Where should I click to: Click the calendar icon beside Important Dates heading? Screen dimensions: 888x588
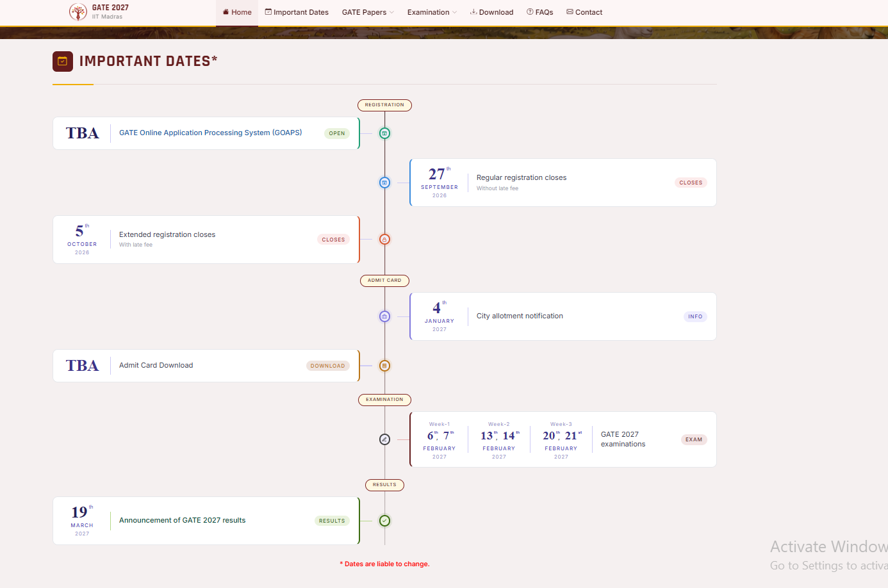63,61
